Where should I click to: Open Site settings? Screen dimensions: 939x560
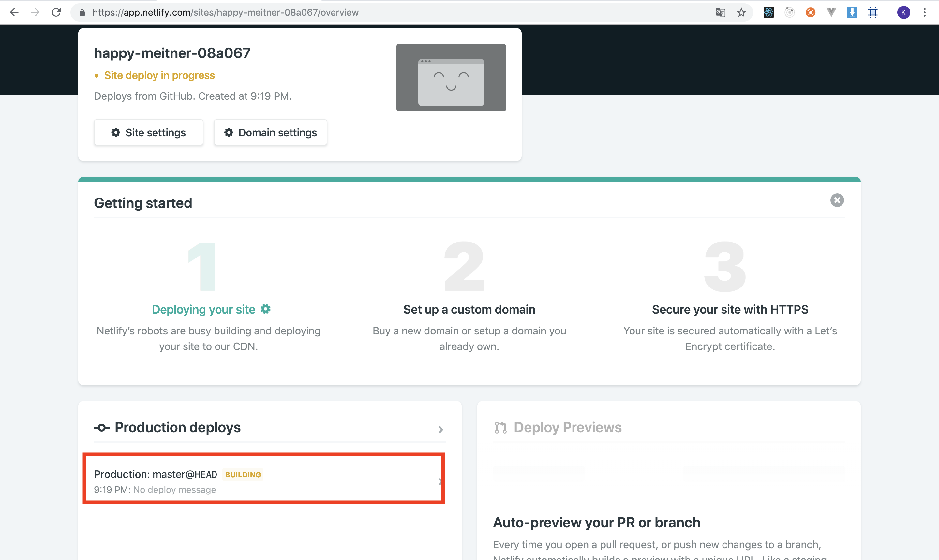pyautogui.click(x=149, y=132)
